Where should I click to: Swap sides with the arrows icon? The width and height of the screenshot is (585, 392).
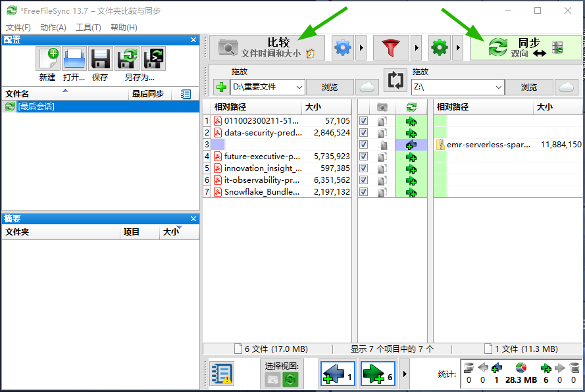pyautogui.click(x=395, y=80)
